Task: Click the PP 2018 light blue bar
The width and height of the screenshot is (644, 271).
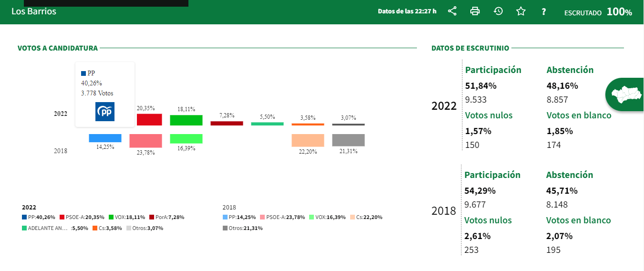Action: [105, 138]
